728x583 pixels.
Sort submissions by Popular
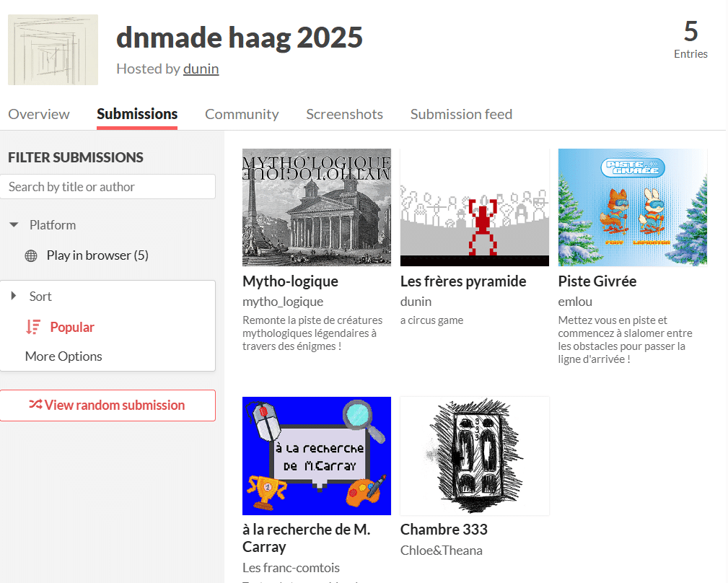click(x=72, y=328)
